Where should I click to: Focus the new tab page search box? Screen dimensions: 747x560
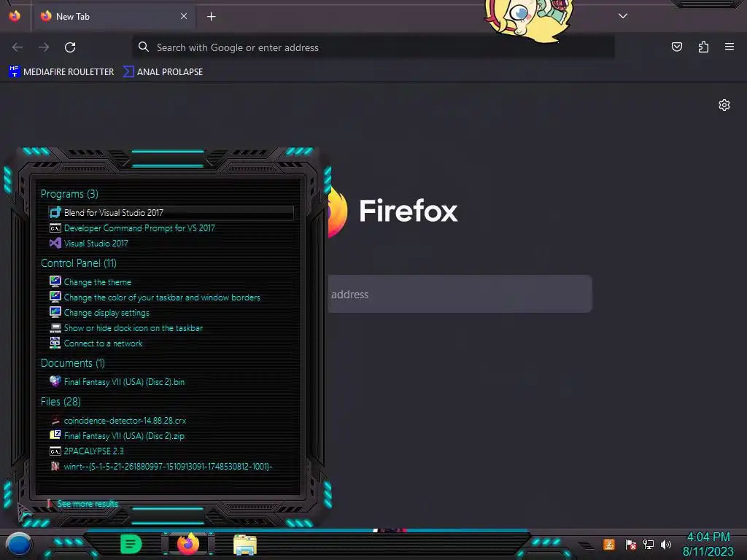pos(460,294)
